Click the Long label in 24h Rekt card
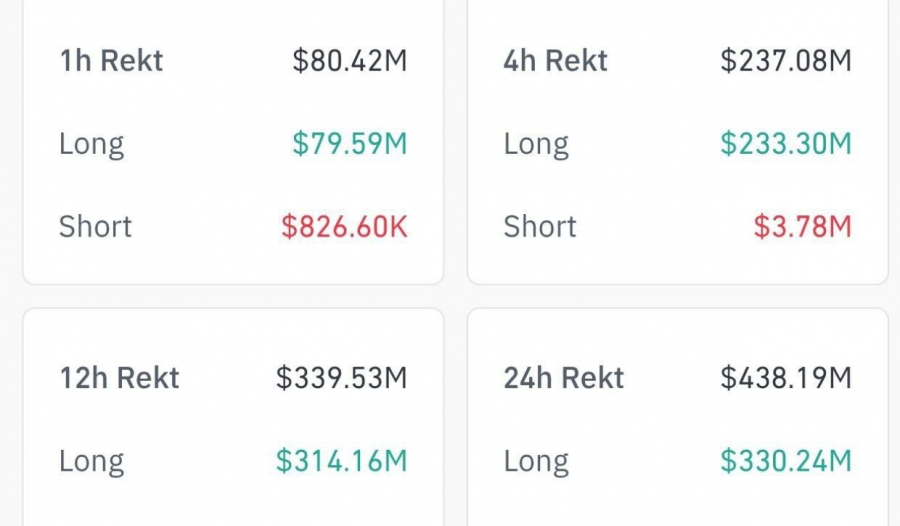This screenshot has width=900, height=526. (536, 461)
